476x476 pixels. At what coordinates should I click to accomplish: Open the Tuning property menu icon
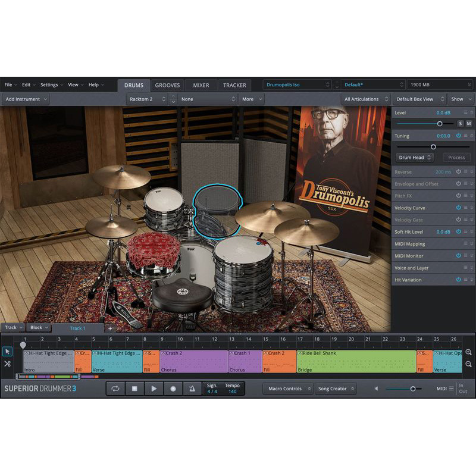point(466,136)
